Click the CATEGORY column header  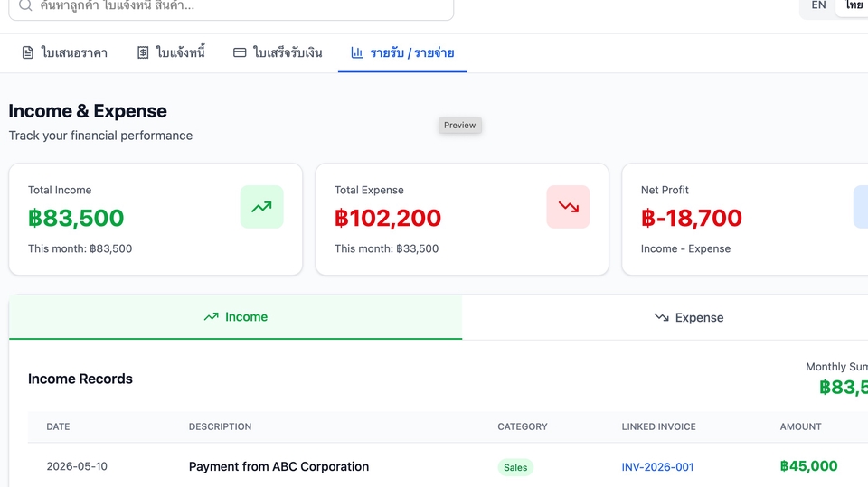click(523, 426)
